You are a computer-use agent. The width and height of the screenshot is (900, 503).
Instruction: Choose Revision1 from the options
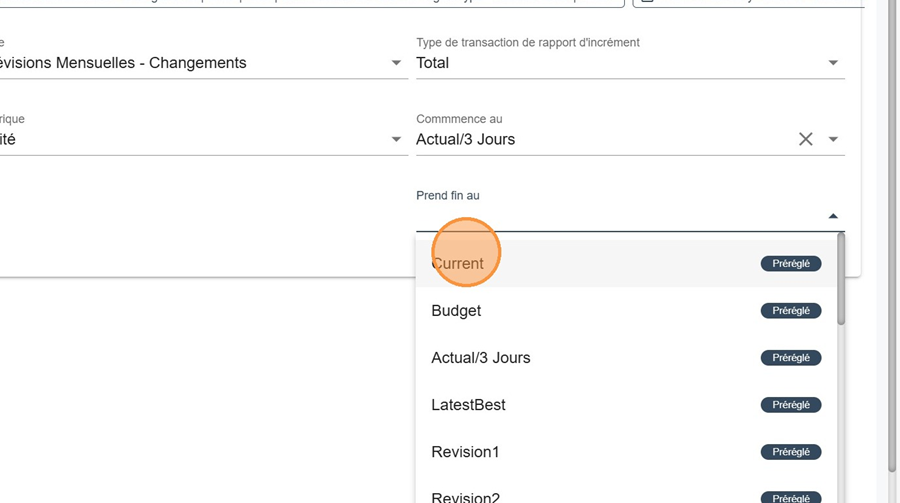click(465, 452)
